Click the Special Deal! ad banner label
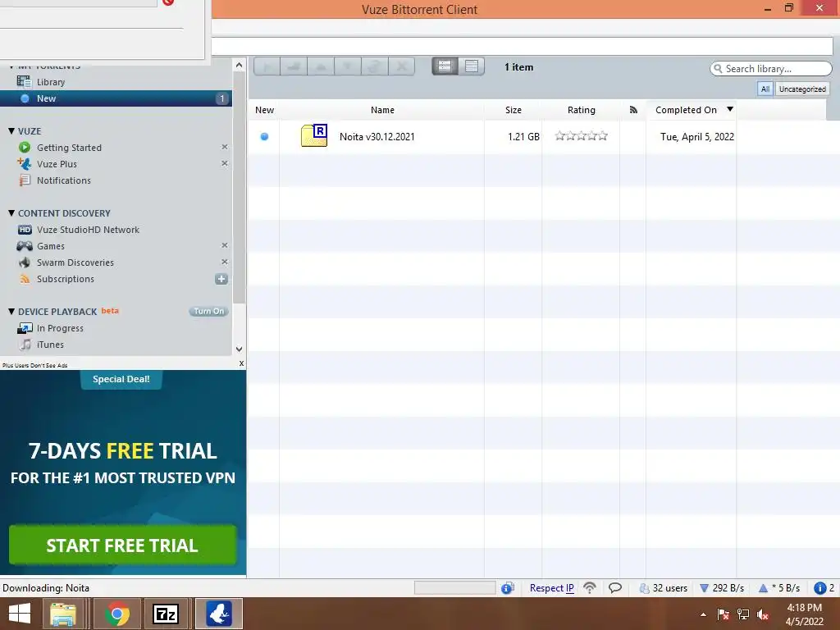 [x=121, y=379]
